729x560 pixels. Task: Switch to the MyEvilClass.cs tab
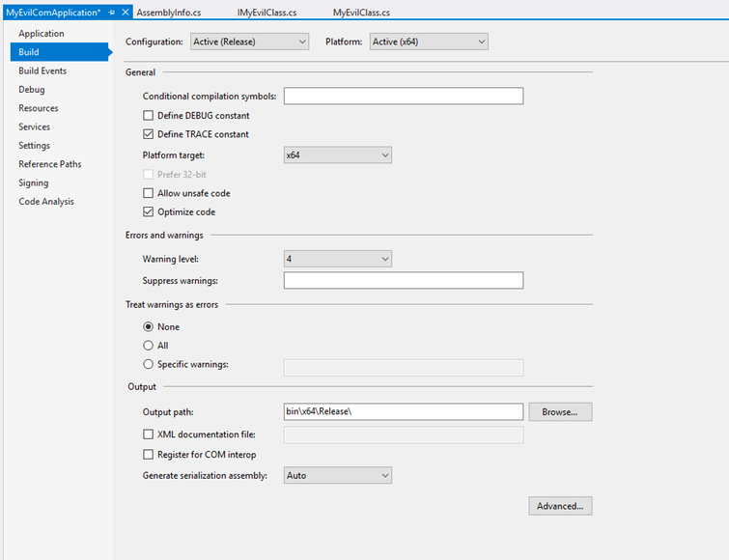(x=361, y=13)
